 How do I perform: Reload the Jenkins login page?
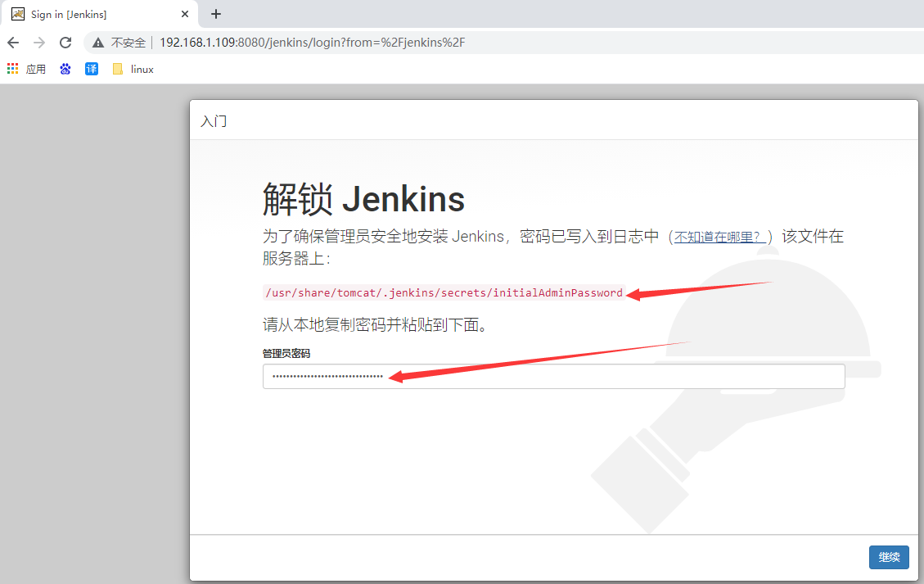coord(65,43)
